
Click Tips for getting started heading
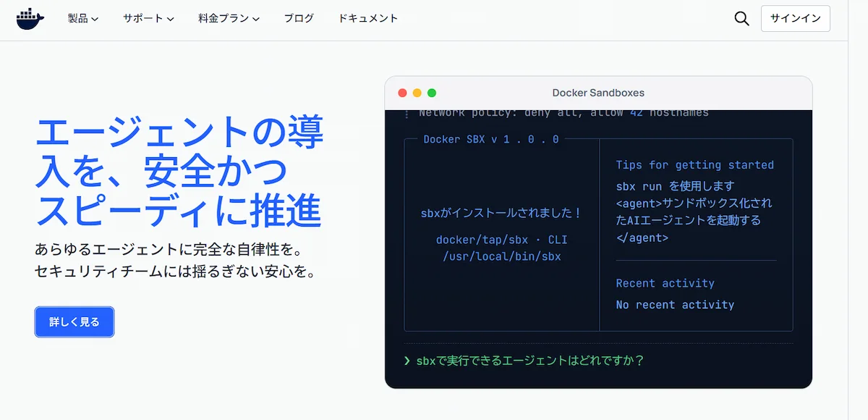695,165
